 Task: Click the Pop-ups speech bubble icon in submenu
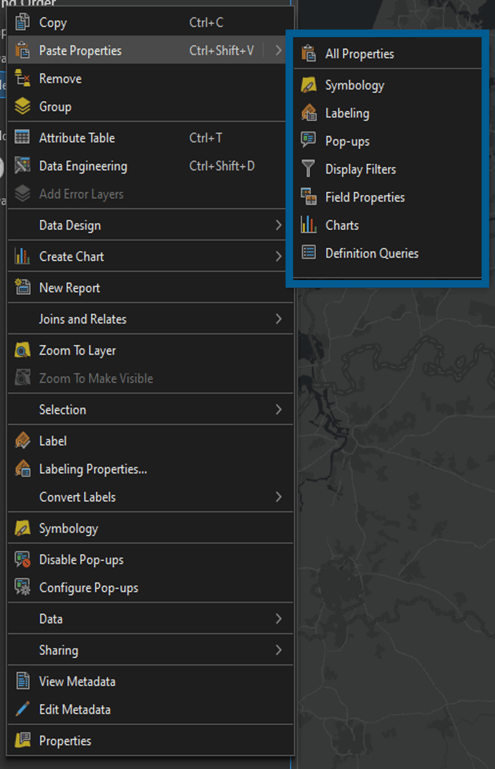[309, 140]
